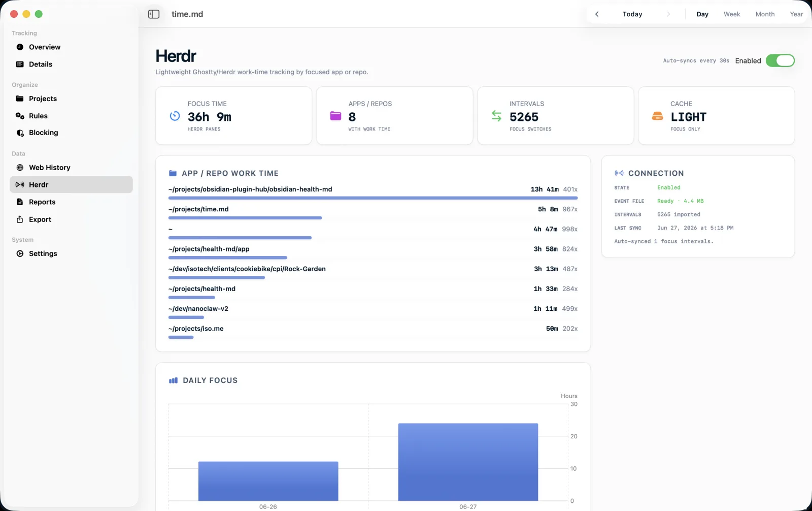Viewport: 812px width, 511px height.
Task: Open the Settings page
Action: pyautogui.click(x=71, y=253)
